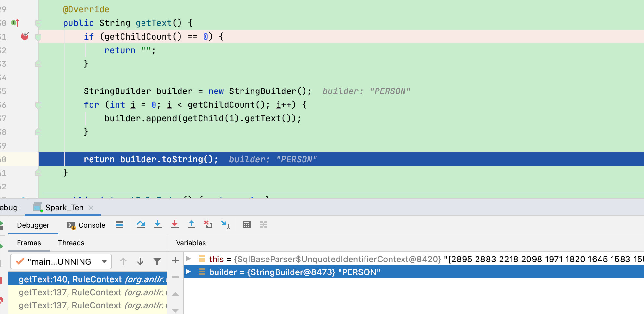The height and width of the screenshot is (314, 644).
Task: Click the builder StringBuilder@8473 variable row
Action: coord(414,272)
